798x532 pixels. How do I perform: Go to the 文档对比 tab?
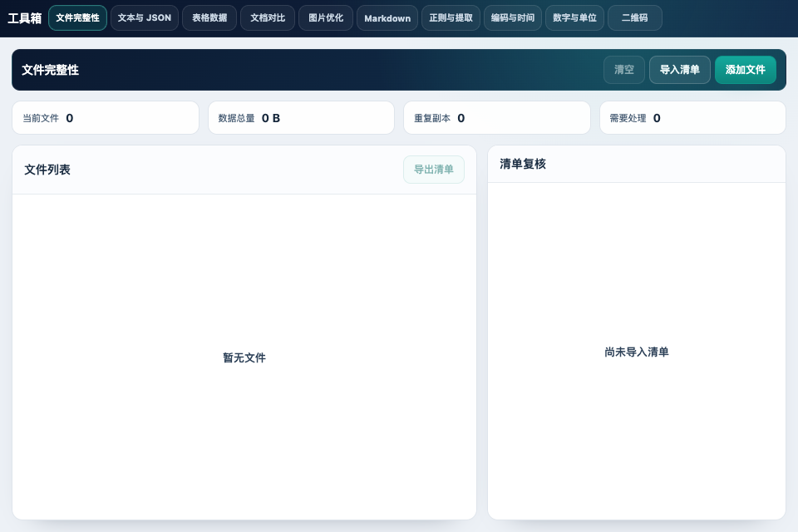coord(268,17)
